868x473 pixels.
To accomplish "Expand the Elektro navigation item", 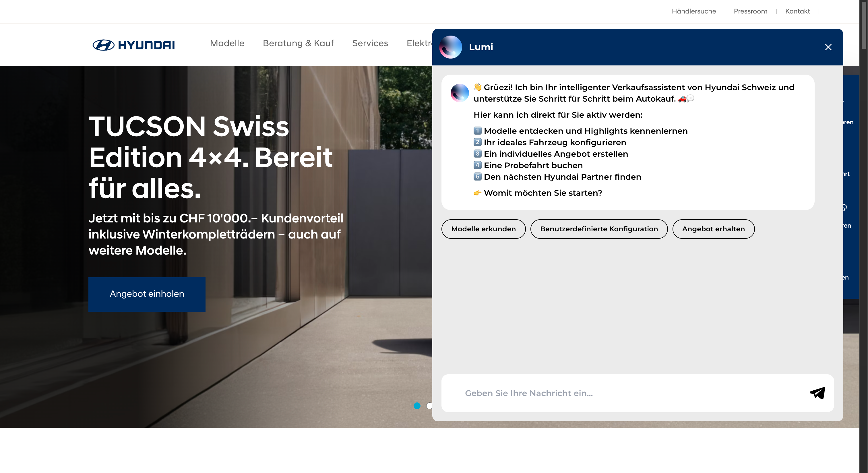I will (x=418, y=43).
